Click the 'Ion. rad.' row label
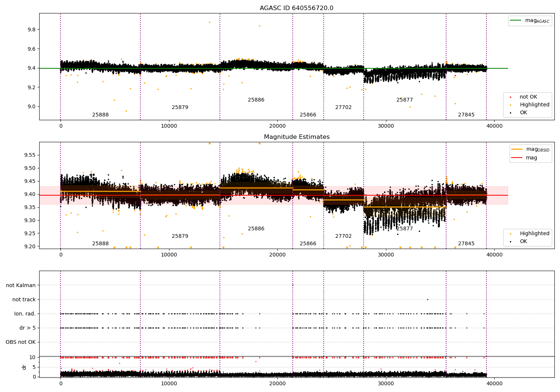560x392 pixels. pyautogui.click(x=25, y=314)
